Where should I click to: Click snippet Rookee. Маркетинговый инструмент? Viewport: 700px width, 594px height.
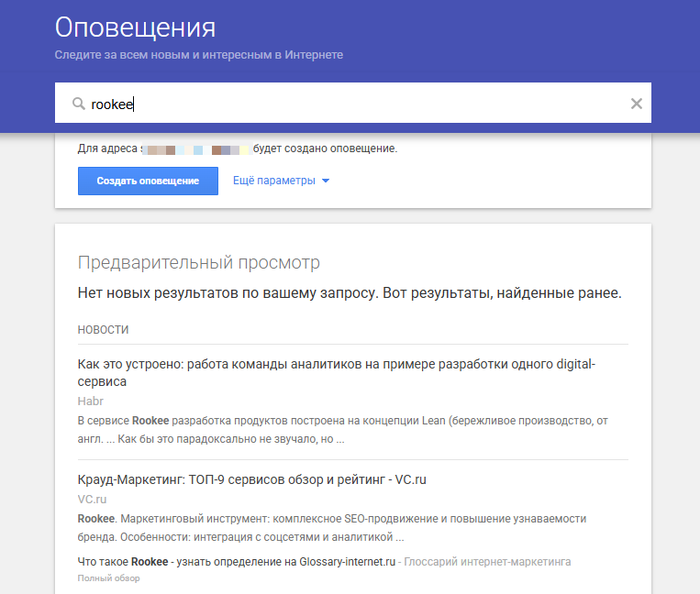(x=332, y=528)
